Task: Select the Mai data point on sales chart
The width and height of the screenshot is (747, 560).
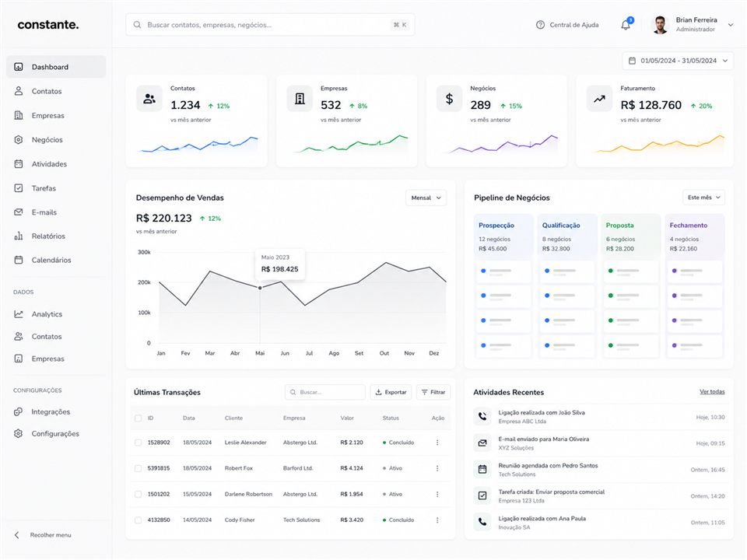Action: (x=260, y=288)
